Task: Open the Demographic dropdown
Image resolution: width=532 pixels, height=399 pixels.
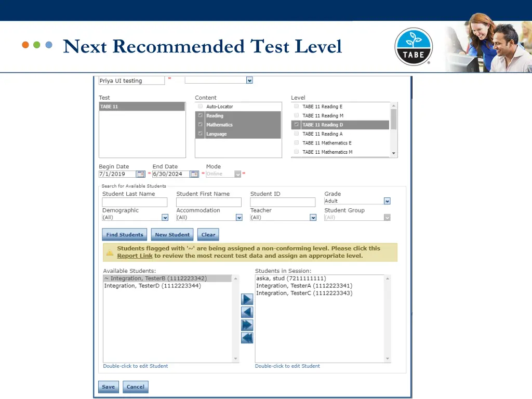Action: 165,218
